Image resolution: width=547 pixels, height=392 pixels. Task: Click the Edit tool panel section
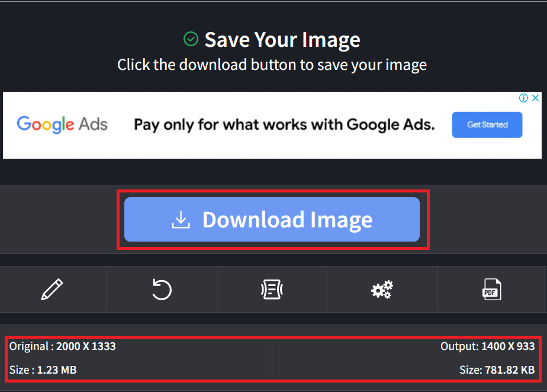53,289
